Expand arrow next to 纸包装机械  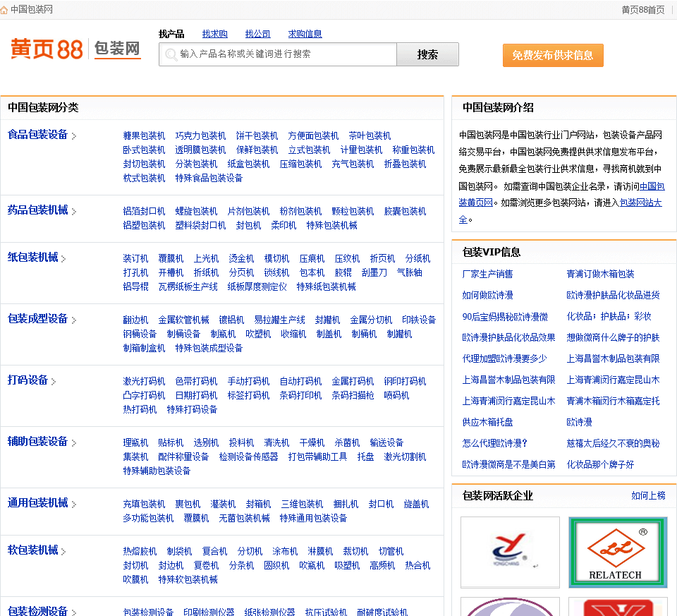coord(63,259)
